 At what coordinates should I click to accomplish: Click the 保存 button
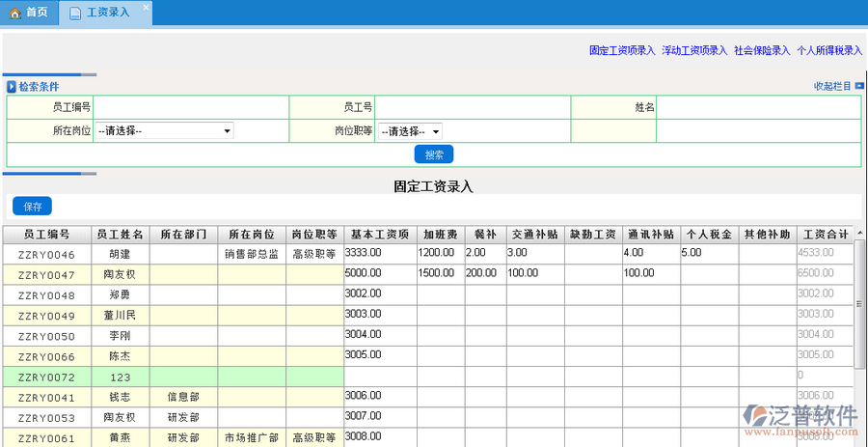coord(32,206)
